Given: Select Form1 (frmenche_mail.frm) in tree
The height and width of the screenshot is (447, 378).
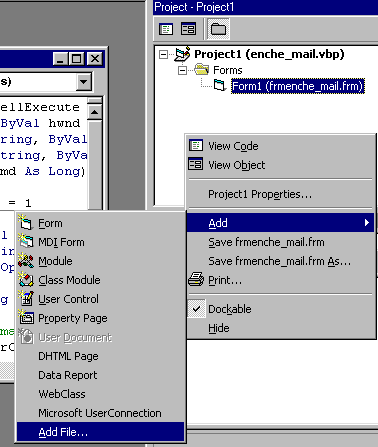Looking at the screenshot, I should 298,86.
